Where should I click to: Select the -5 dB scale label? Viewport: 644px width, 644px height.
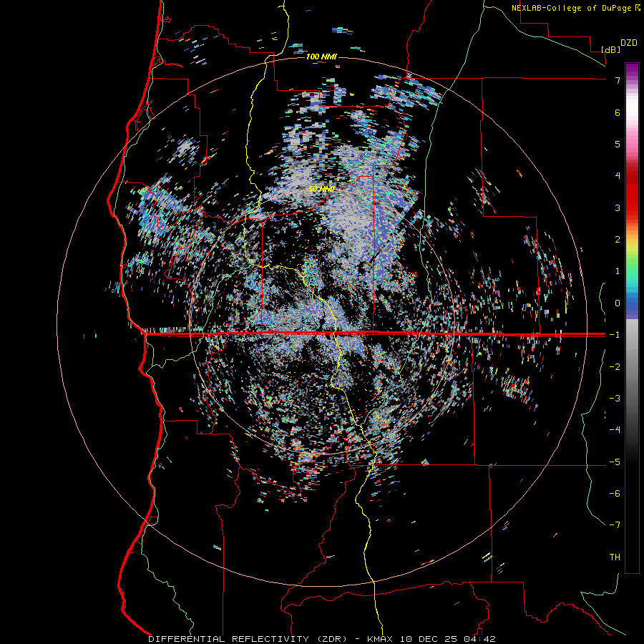click(x=615, y=462)
